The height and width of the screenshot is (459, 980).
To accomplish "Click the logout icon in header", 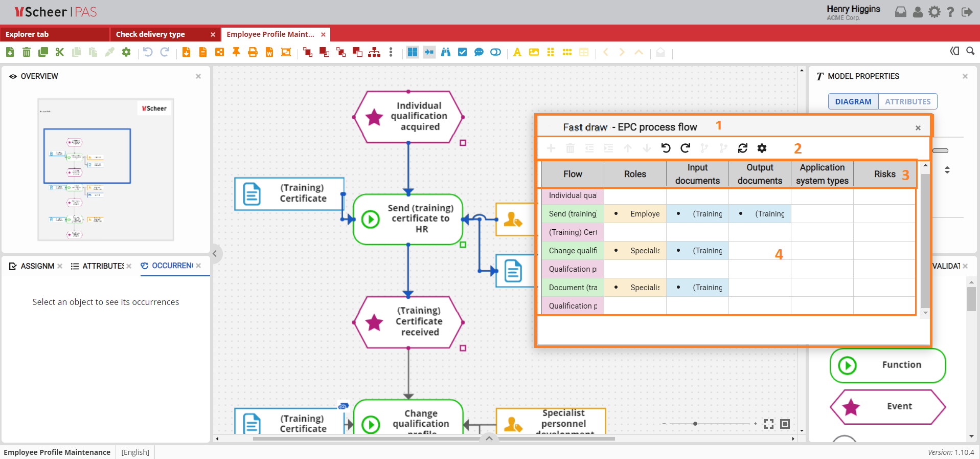I will coord(967,12).
